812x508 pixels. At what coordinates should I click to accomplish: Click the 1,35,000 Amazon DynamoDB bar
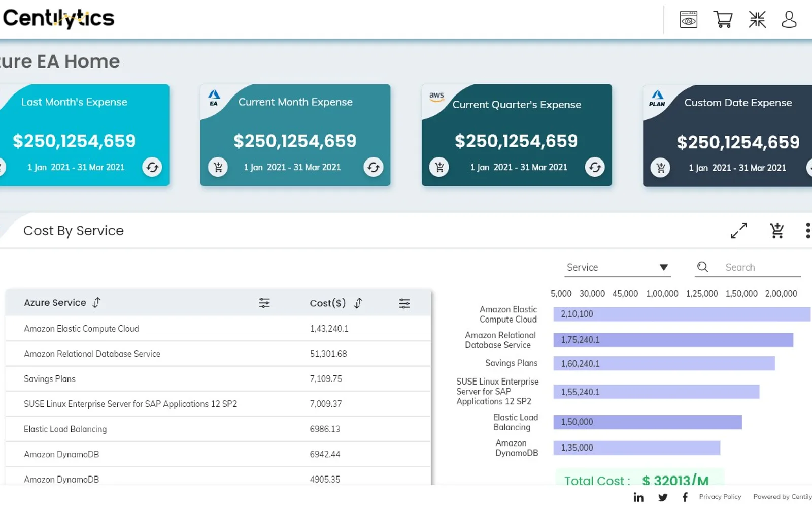point(636,448)
